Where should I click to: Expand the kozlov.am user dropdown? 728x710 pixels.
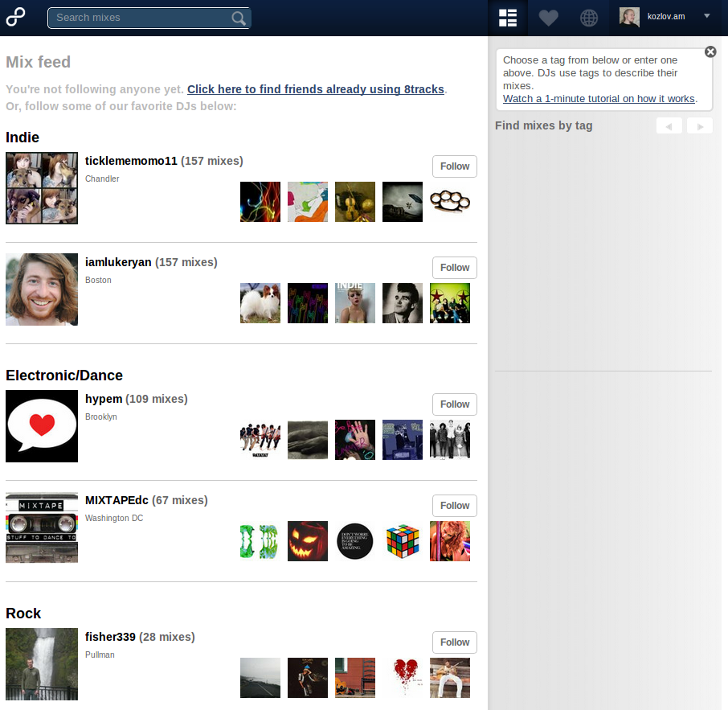(x=706, y=16)
